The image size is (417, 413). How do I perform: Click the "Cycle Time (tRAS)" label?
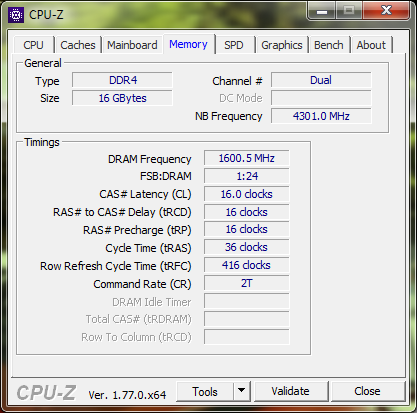(x=148, y=248)
